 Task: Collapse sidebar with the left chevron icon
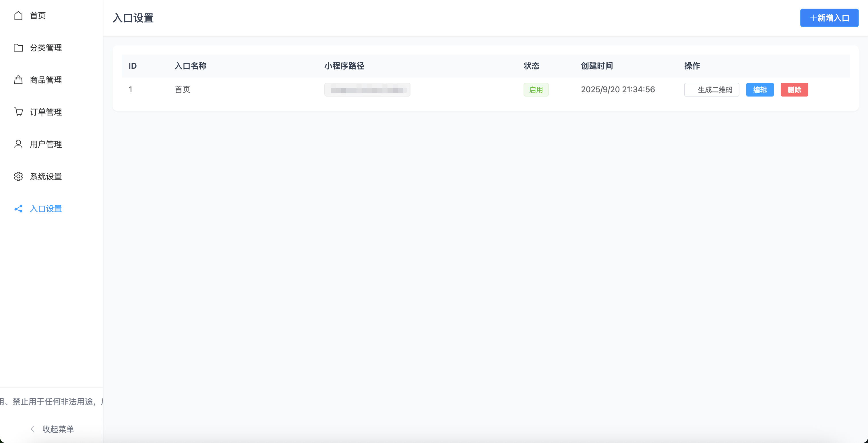pyautogui.click(x=33, y=429)
